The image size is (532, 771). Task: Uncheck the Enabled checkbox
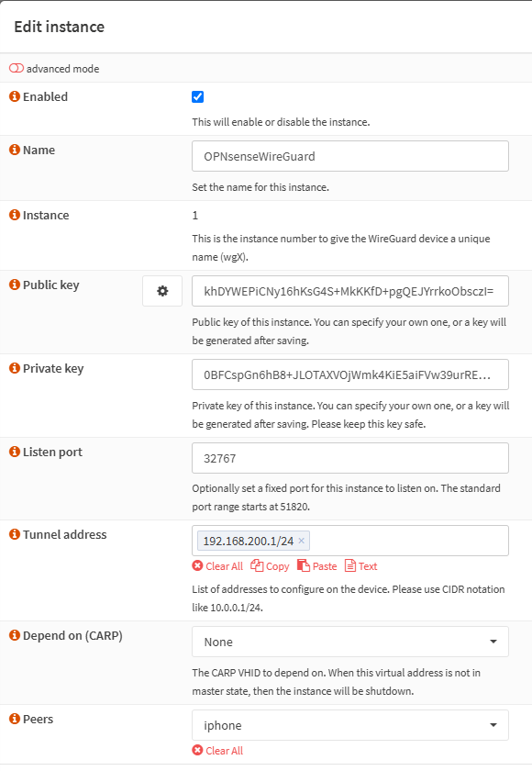197,97
